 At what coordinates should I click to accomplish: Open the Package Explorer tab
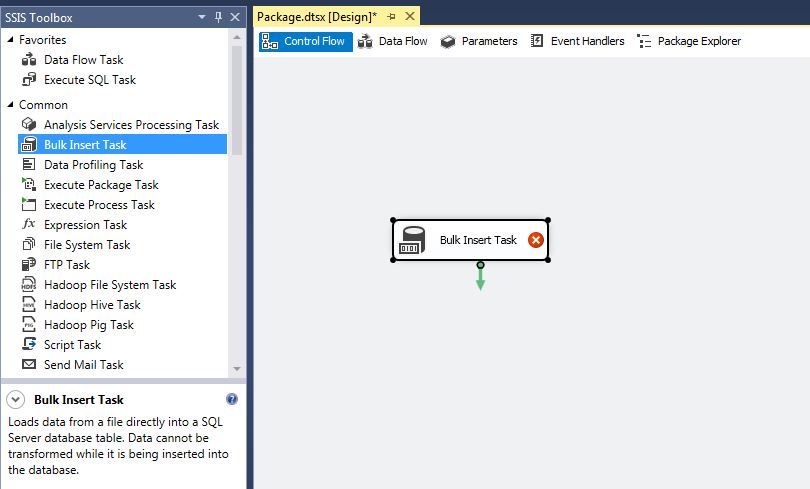[x=689, y=41]
